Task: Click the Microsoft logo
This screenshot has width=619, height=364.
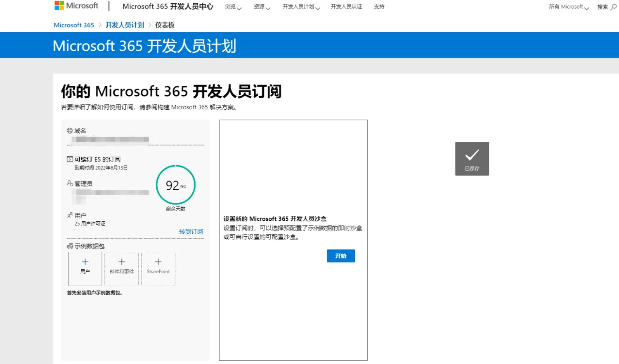Action: tap(76, 6)
